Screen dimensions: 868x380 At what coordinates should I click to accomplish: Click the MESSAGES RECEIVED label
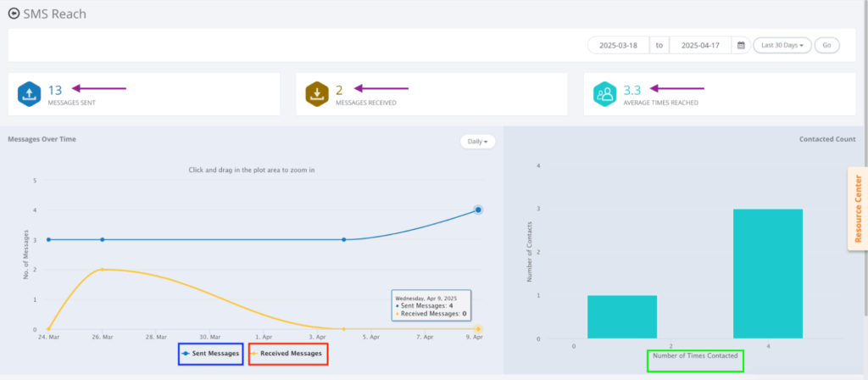366,103
